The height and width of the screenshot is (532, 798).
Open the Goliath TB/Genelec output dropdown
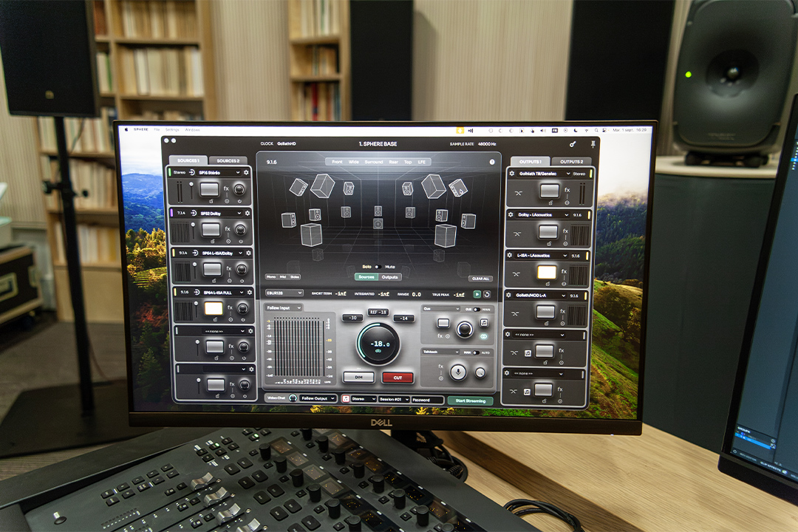coord(544,174)
